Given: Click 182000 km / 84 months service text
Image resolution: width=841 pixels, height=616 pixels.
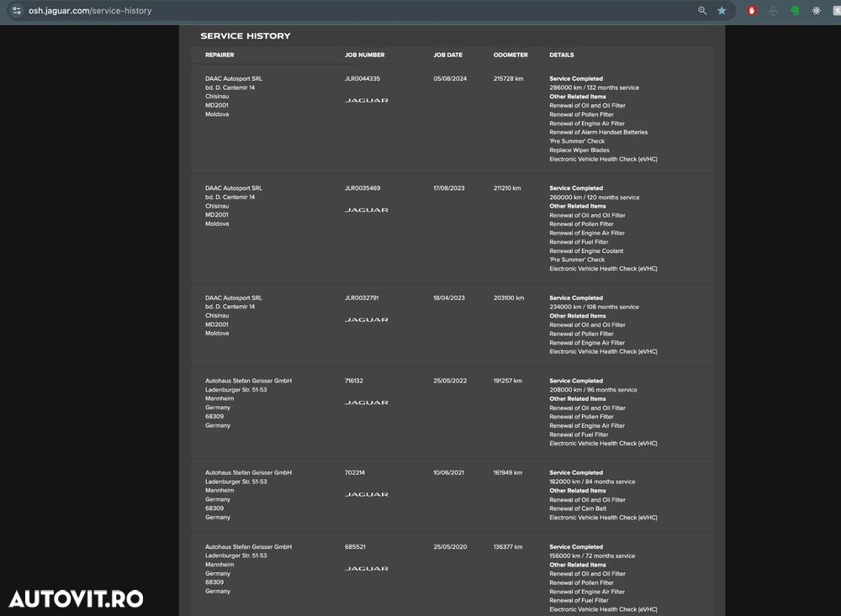Looking at the screenshot, I should coord(592,482).
